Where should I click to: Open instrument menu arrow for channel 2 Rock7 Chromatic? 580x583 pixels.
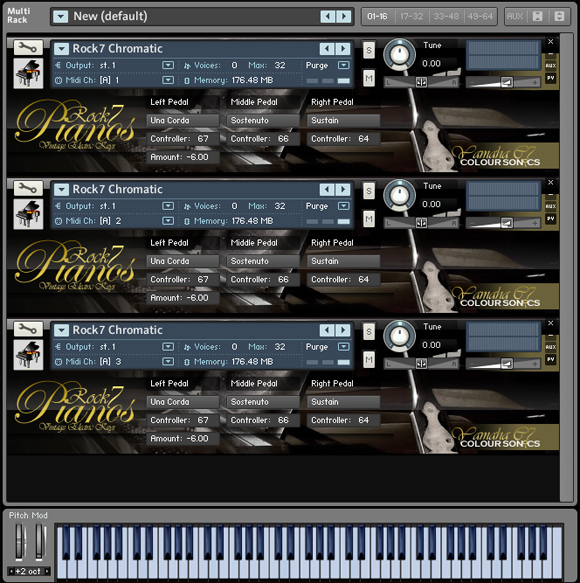click(61, 190)
